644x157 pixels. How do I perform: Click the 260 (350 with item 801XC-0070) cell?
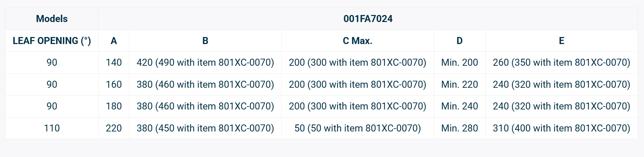click(561, 63)
